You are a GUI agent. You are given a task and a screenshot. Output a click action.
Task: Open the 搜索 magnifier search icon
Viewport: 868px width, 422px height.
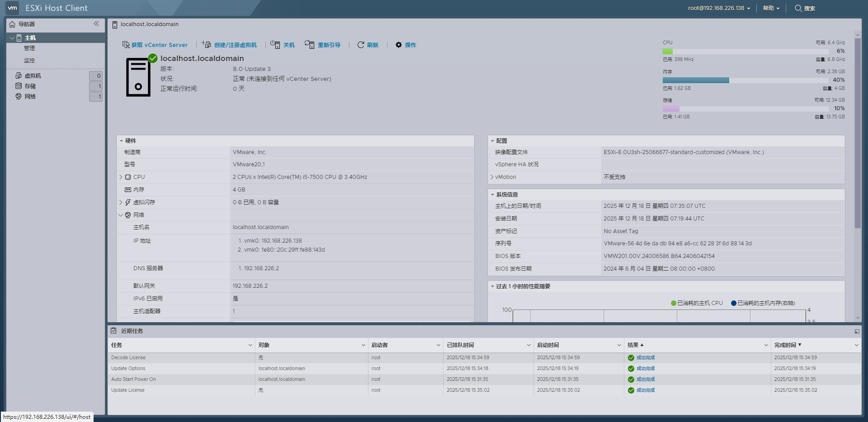(797, 8)
